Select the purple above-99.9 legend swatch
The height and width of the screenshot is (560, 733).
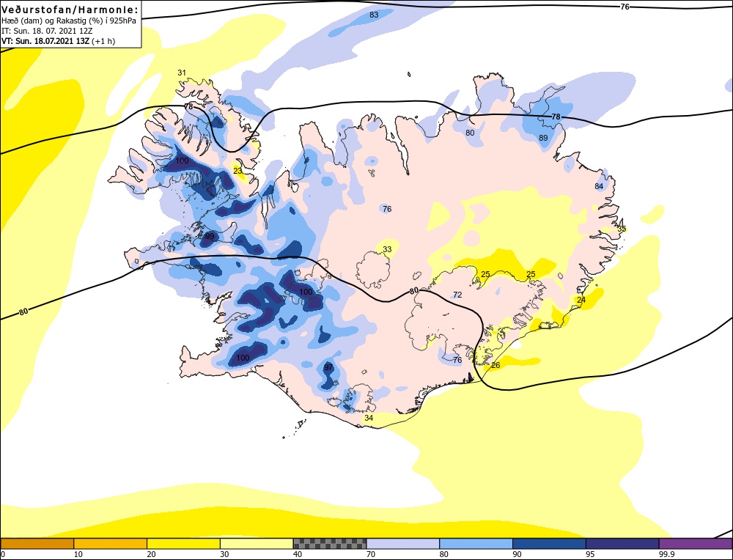coord(696,543)
